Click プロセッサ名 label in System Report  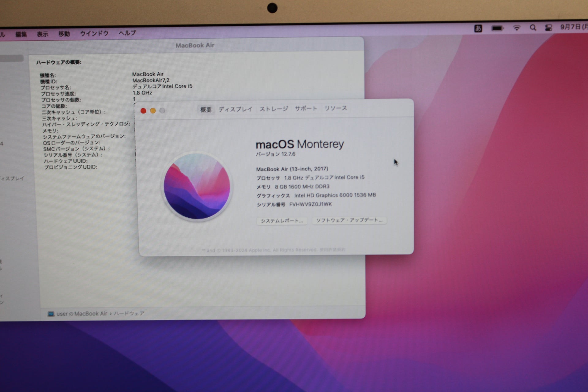tap(56, 88)
